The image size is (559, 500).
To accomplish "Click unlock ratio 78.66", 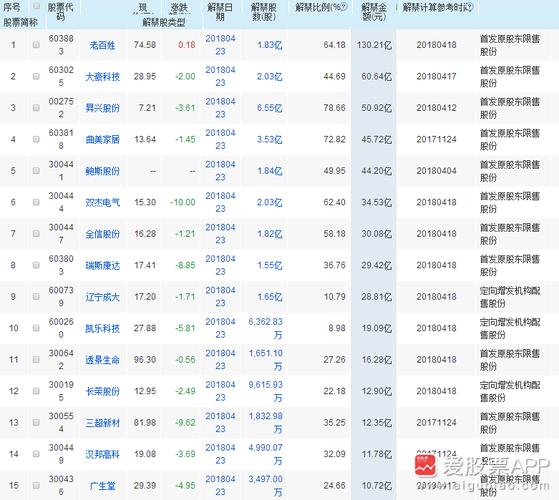I will [334, 108].
